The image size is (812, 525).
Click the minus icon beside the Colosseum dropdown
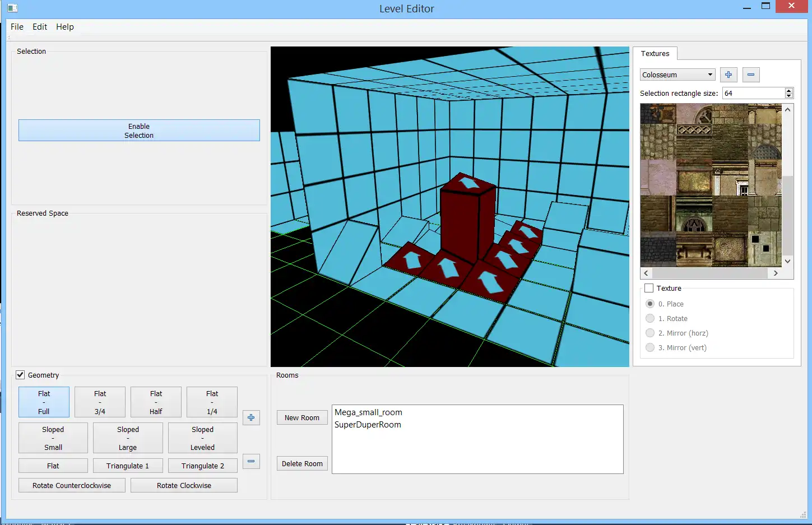pyautogui.click(x=750, y=75)
